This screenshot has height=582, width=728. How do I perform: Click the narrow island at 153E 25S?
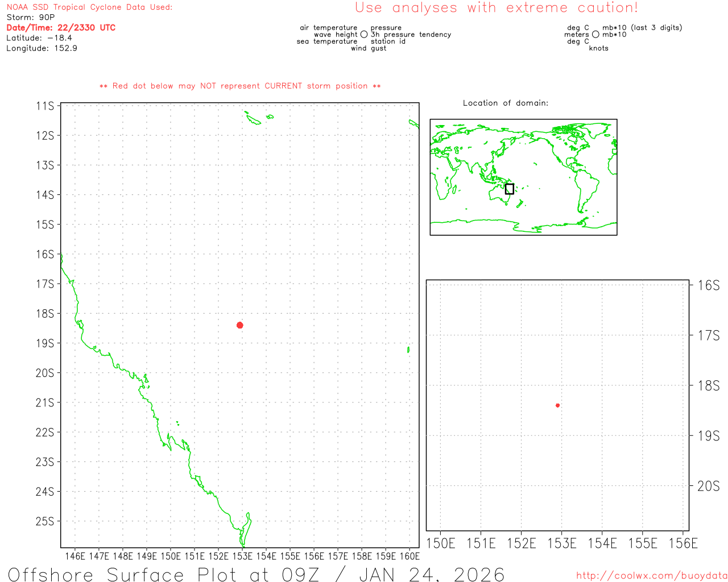click(246, 529)
